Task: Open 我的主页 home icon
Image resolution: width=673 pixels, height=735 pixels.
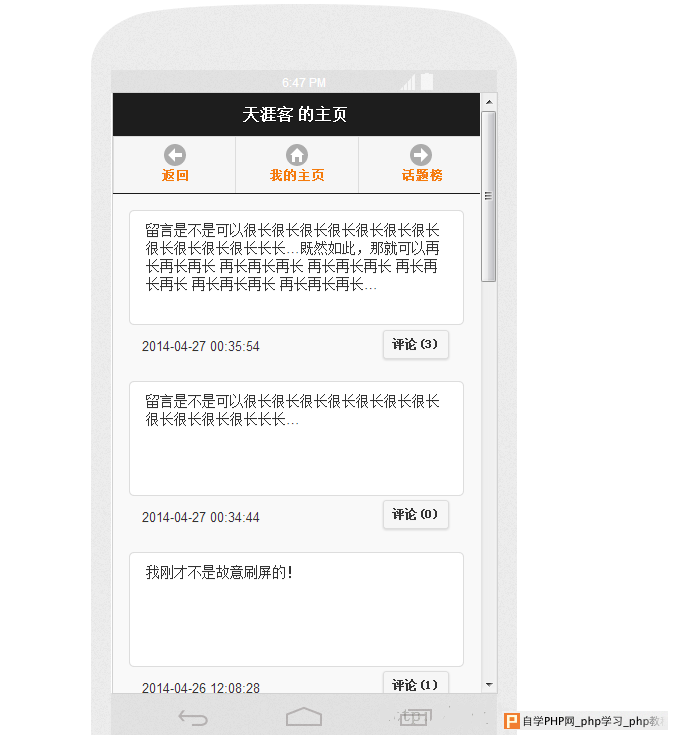Action: click(297, 155)
